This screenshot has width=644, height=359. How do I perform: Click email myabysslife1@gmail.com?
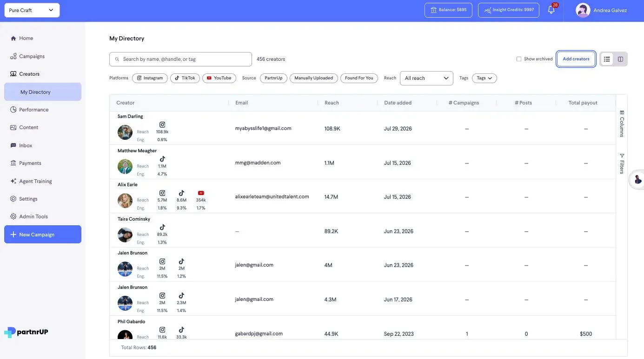point(263,128)
